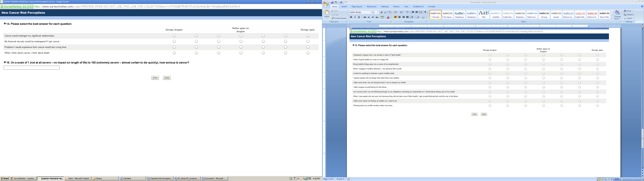
Task: Click the Prev button in Chrome survey
Action: click(155, 78)
